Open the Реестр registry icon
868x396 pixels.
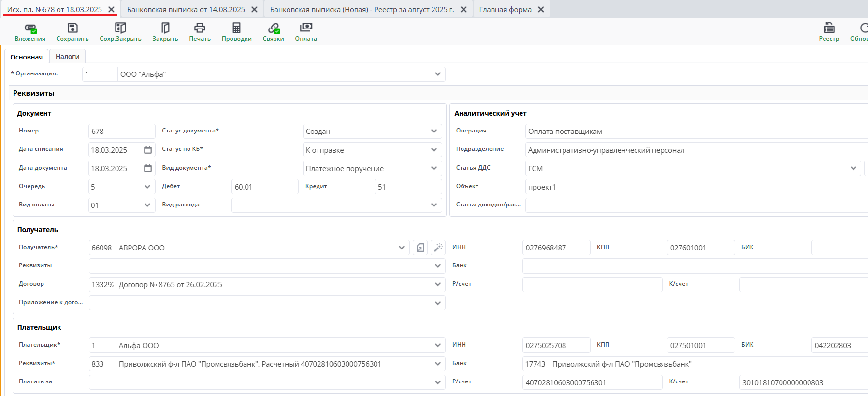coord(829,29)
